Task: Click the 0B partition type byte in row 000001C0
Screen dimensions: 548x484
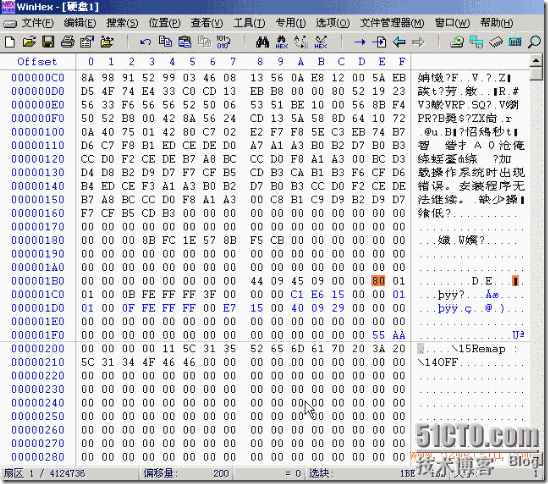Action: coord(128,294)
